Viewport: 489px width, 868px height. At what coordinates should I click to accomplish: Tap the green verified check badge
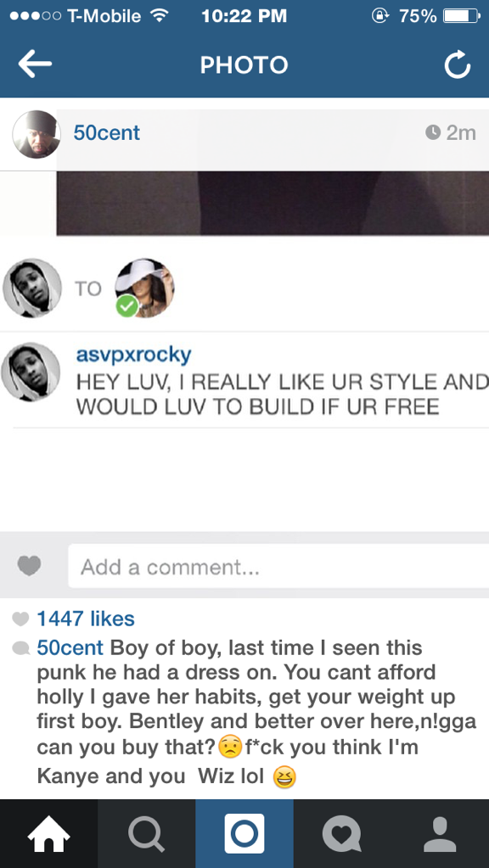(127, 306)
